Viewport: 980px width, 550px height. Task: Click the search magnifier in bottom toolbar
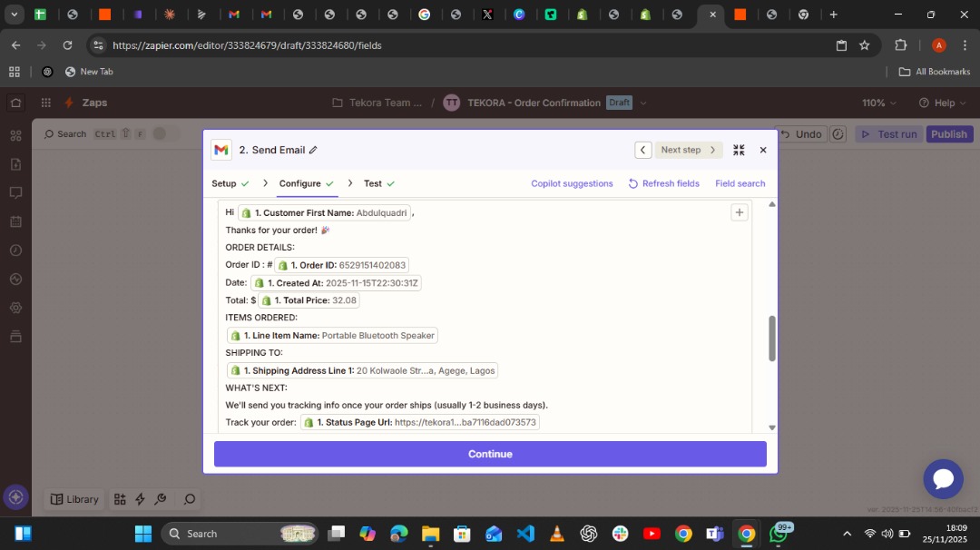tap(190, 499)
